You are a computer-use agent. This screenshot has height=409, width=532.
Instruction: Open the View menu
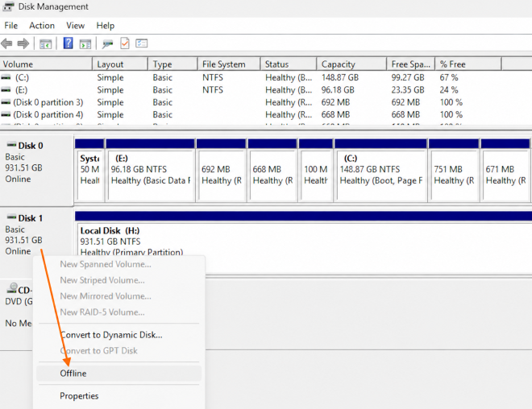tap(75, 26)
